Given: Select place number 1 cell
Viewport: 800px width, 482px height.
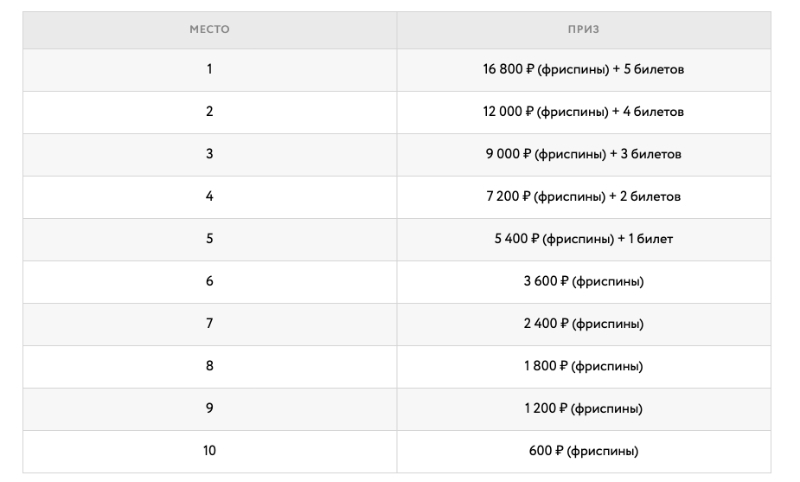Looking at the screenshot, I should (x=209, y=70).
